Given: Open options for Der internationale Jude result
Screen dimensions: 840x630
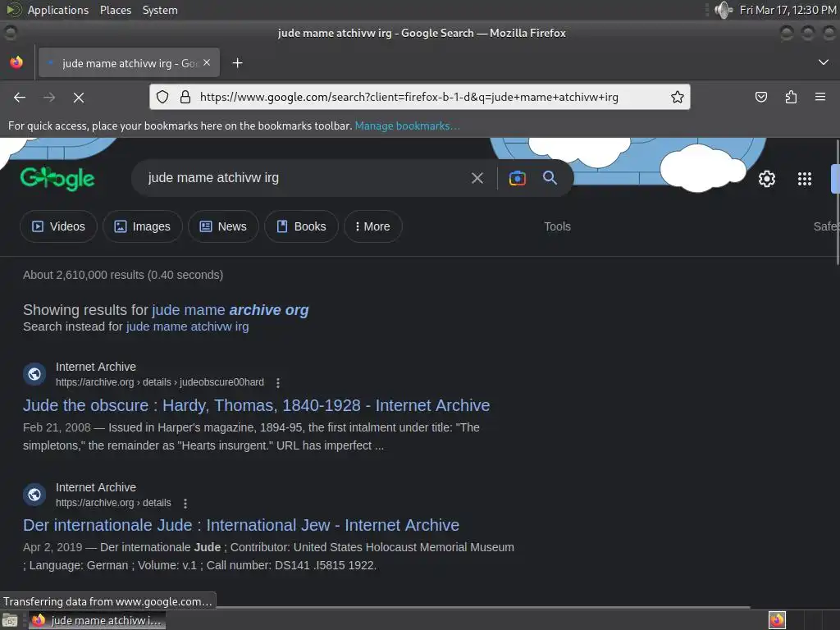Looking at the screenshot, I should [185, 503].
